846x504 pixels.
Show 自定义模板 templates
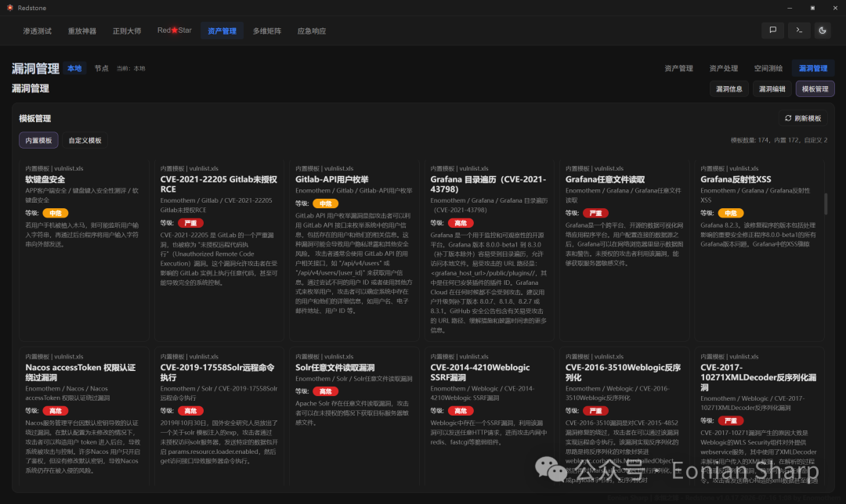(x=85, y=140)
